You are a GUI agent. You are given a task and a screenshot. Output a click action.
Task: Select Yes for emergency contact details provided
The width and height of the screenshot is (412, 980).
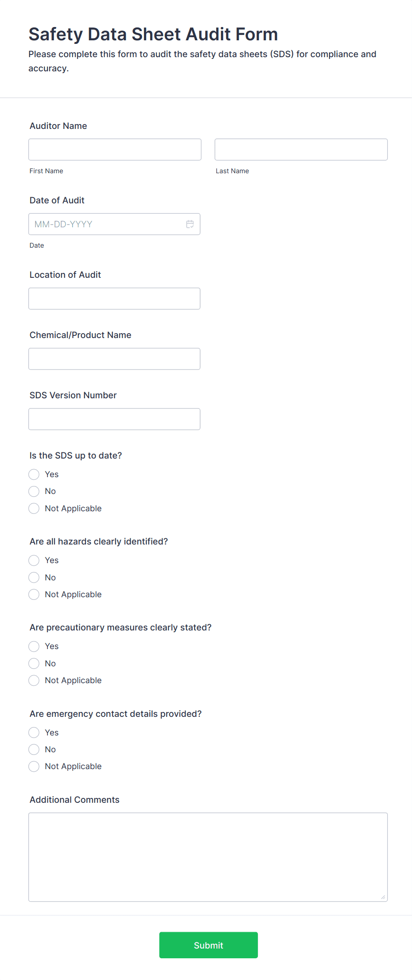34,732
